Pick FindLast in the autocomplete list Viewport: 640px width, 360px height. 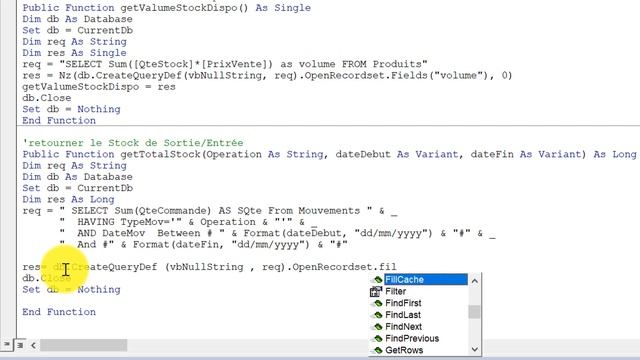point(403,315)
